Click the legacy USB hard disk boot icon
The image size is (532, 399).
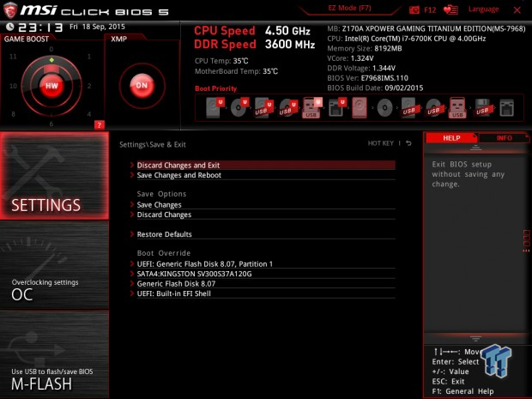[409, 108]
